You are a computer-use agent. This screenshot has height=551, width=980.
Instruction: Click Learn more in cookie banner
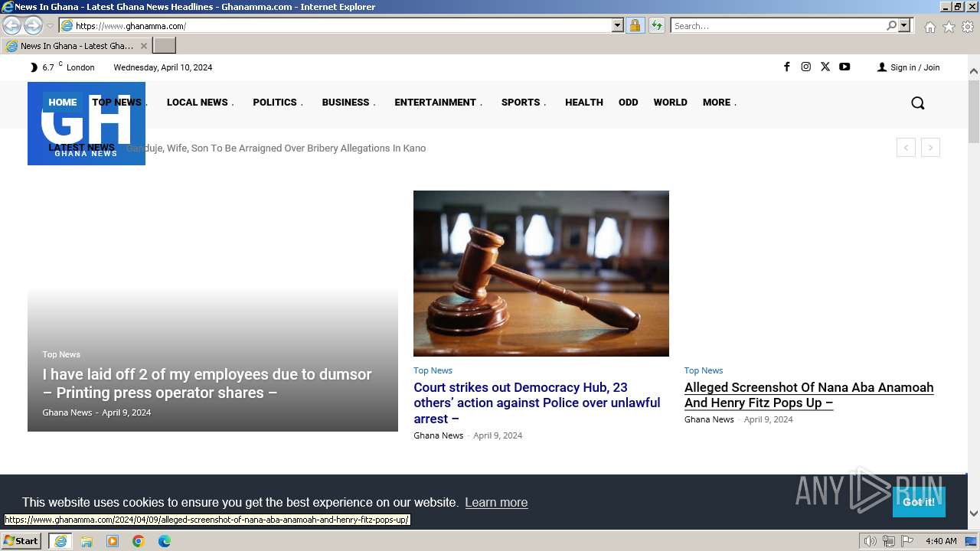point(496,502)
